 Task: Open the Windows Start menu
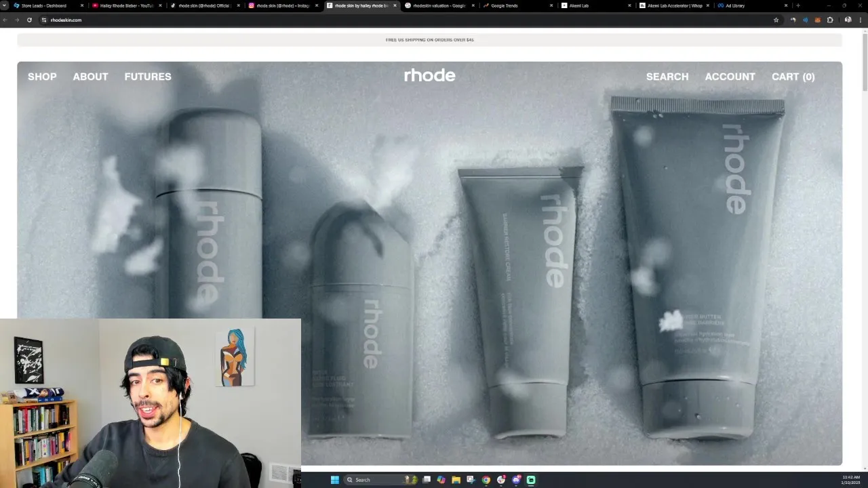click(x=334, y=480)
